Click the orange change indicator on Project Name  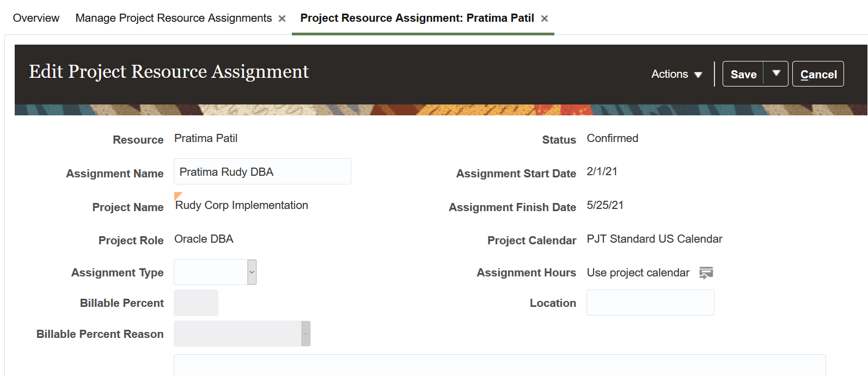pyautogui.click(x=177, y=195)
